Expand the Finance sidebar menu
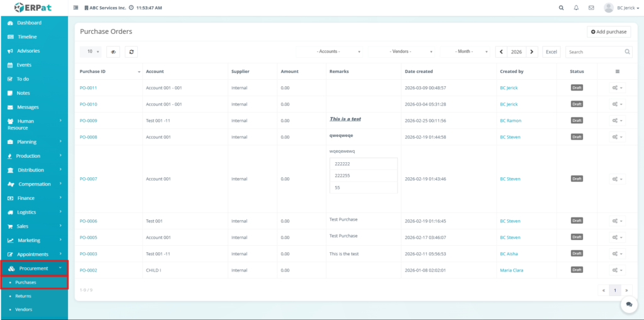The height and width of the screenshot is (320, 644). [x=34, y=198]
